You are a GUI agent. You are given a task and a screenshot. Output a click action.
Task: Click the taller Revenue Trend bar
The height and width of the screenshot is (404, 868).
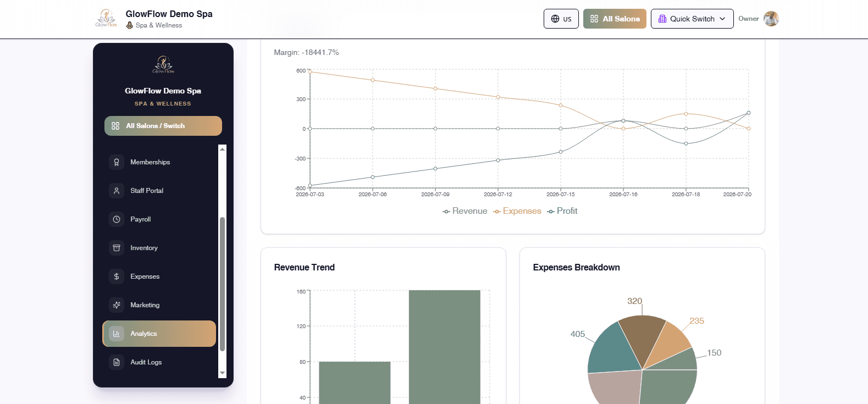445,347
